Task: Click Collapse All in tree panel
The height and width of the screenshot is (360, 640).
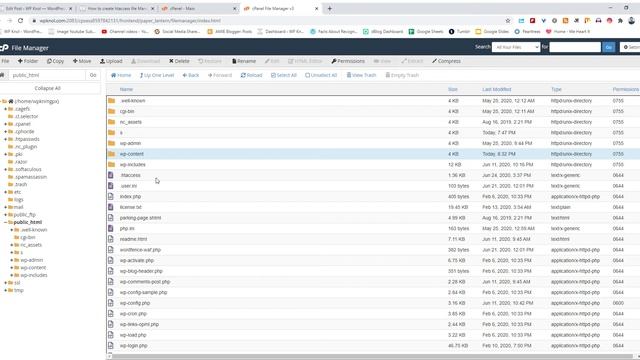Action: [x=47, y=88]
